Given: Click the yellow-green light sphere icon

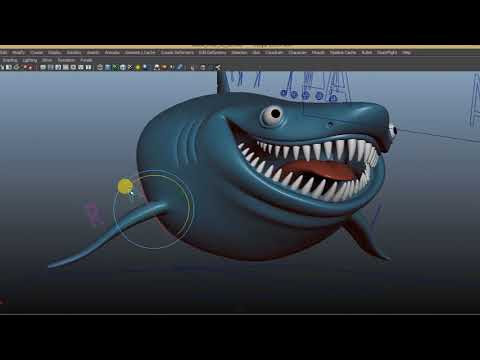Looking at the screenshot, I should click(138, 68).
